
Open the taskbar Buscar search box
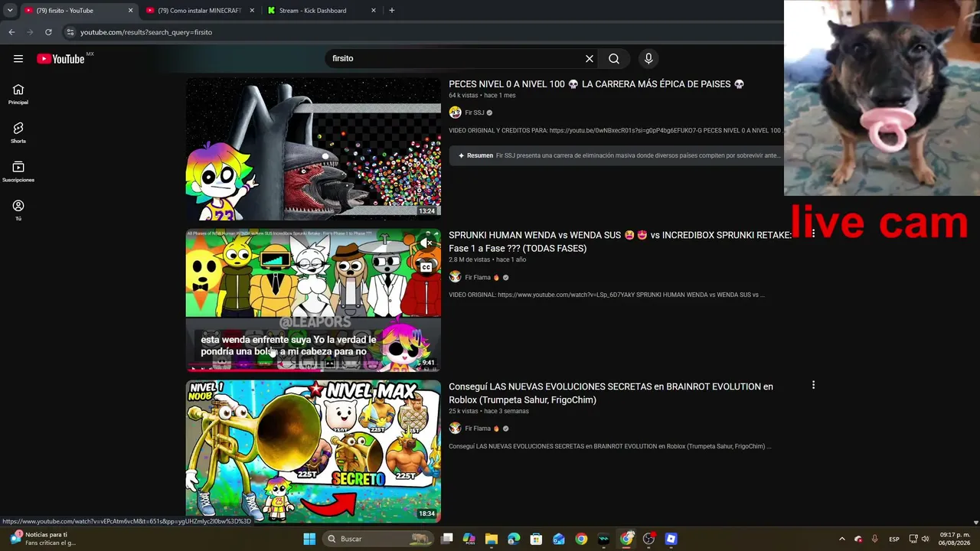[378, 539]
